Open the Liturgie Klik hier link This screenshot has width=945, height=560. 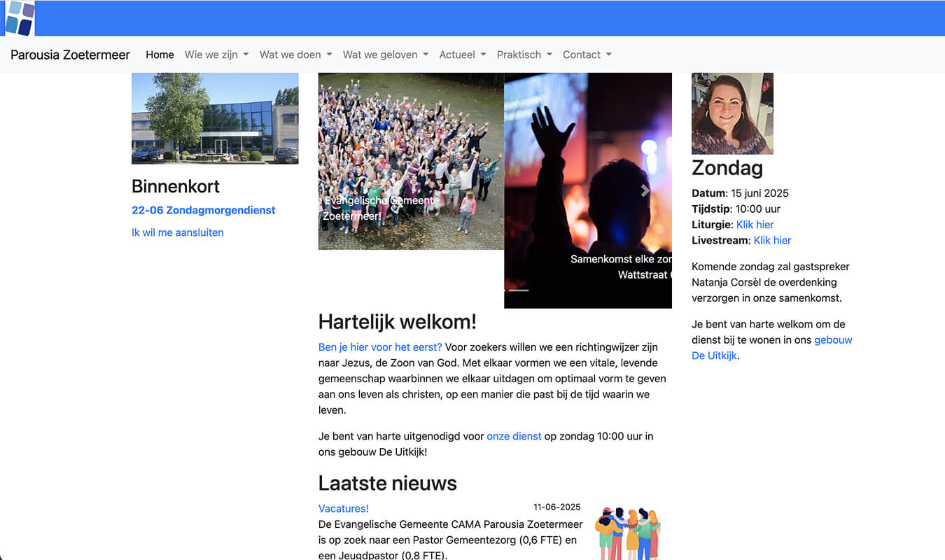point(755,225)
